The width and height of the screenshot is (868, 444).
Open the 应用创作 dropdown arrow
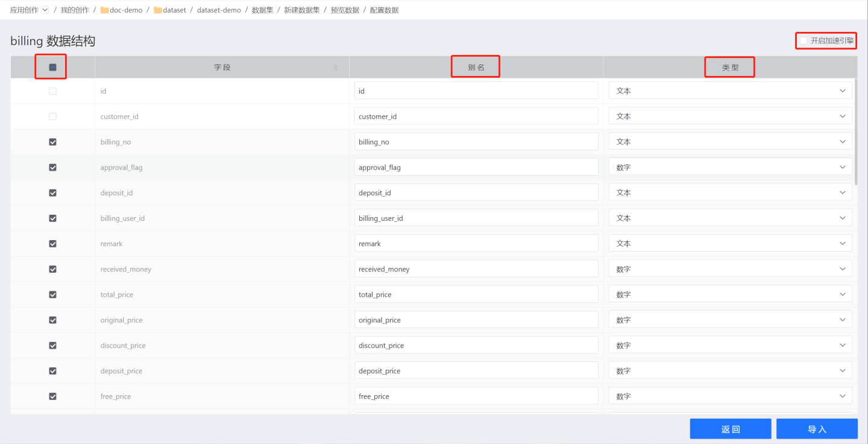pyautogui.click(x=45, y=10)
